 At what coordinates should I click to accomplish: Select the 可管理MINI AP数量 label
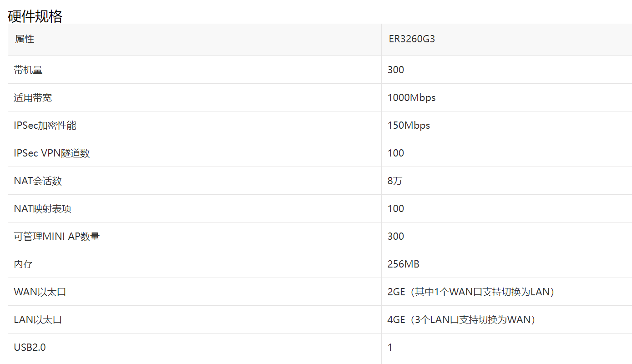click(57, 236)
